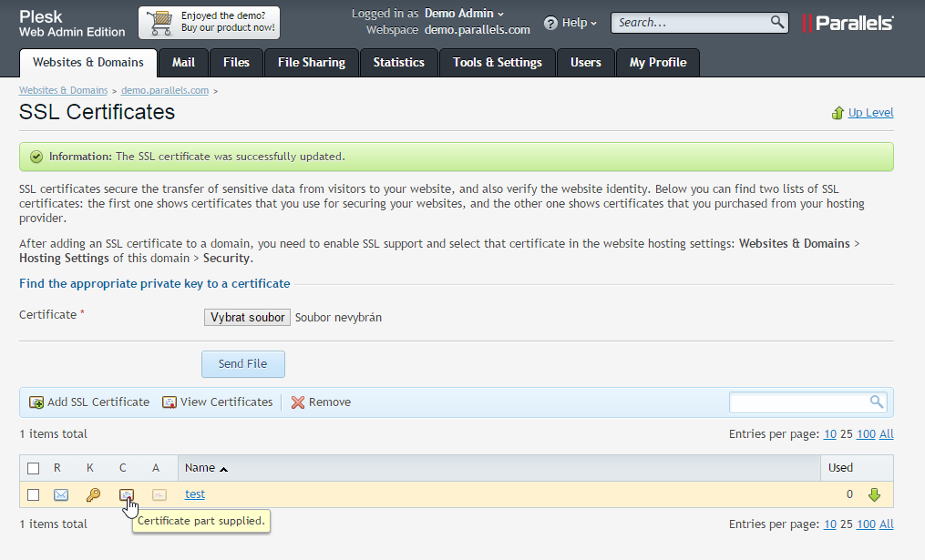Click the Plesk Web Admin Edition logo
The width and height of the screenshot is (925, 560).
[72, 24]
